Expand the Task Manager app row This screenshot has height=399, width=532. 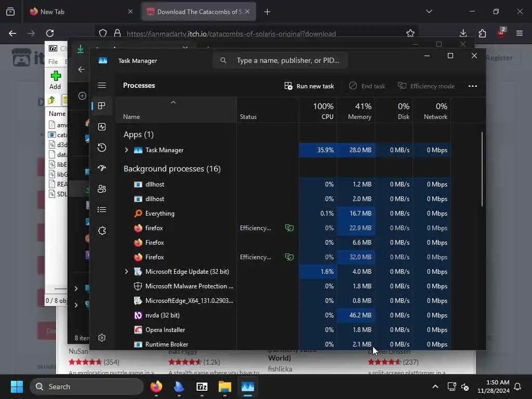click(x=127, y=150)
